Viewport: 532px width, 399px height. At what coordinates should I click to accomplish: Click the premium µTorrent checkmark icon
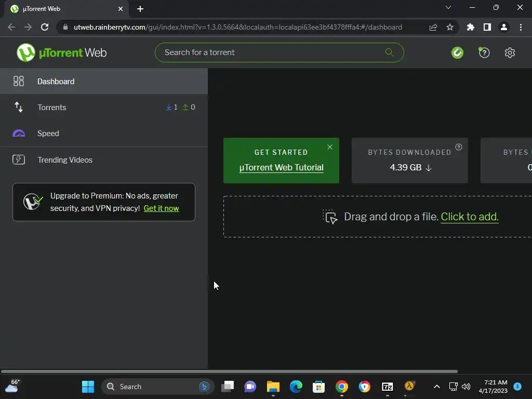33,202
